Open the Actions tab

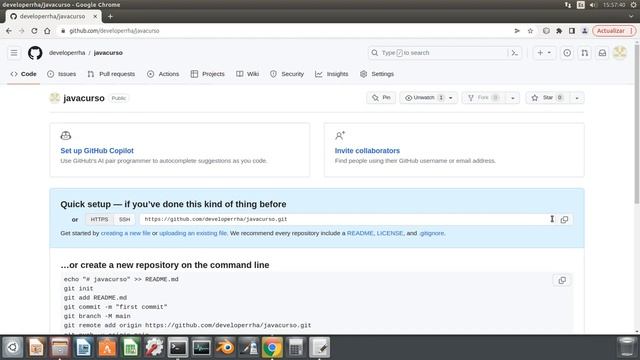163,74
